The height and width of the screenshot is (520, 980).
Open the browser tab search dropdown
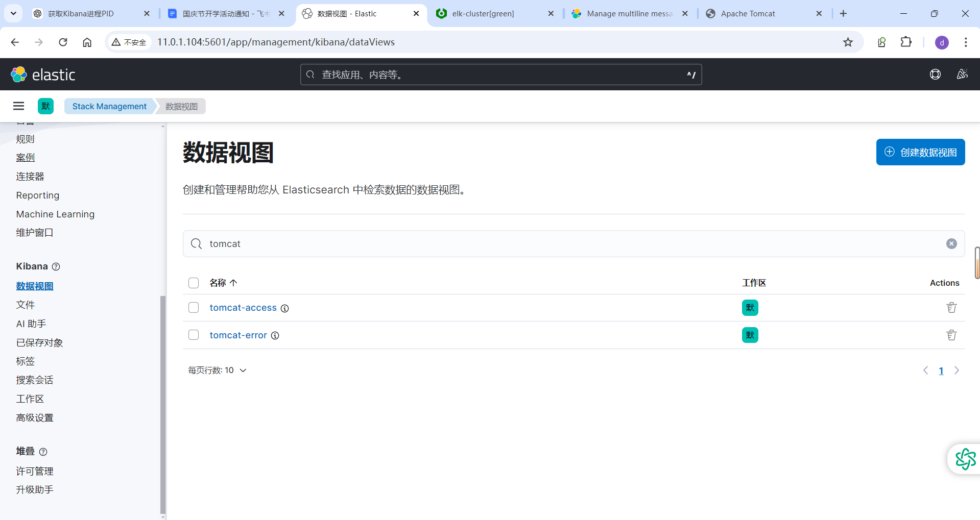coord(13,14)
